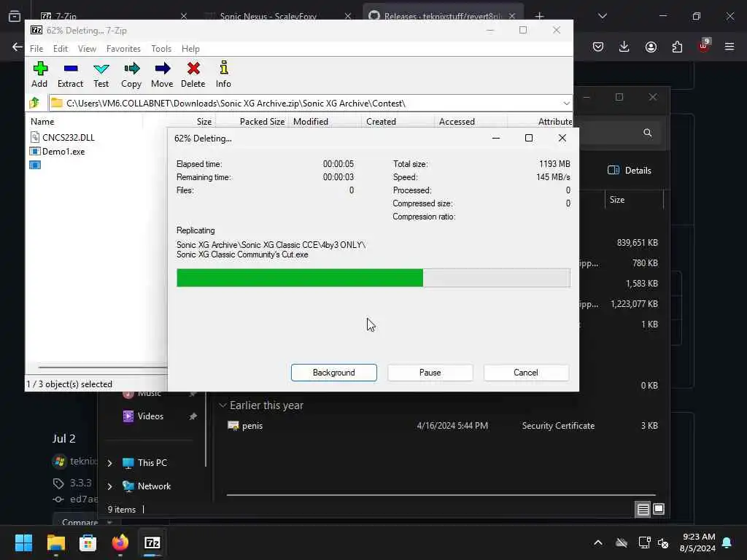
Task: Show hidden system tray icons
Action: pos(598,542)
